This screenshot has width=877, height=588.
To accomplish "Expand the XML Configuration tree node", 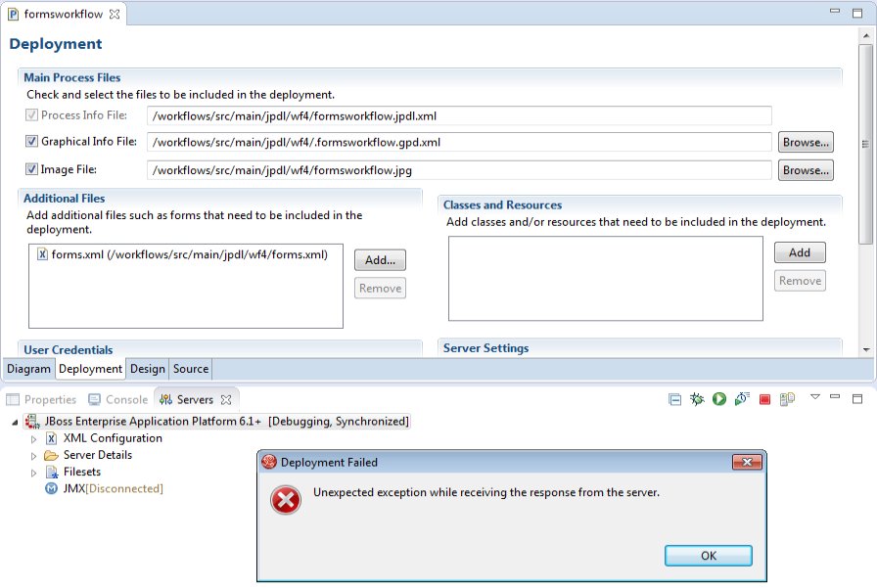I will click(33, 438).
